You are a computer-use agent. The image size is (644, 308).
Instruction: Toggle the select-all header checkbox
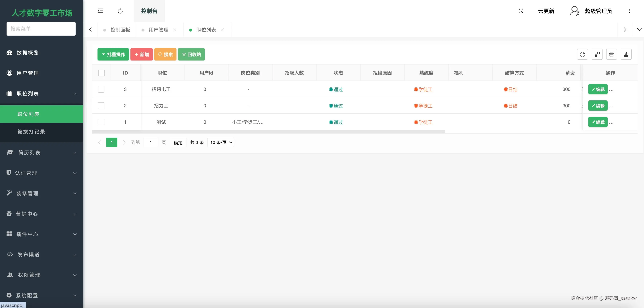102,73
